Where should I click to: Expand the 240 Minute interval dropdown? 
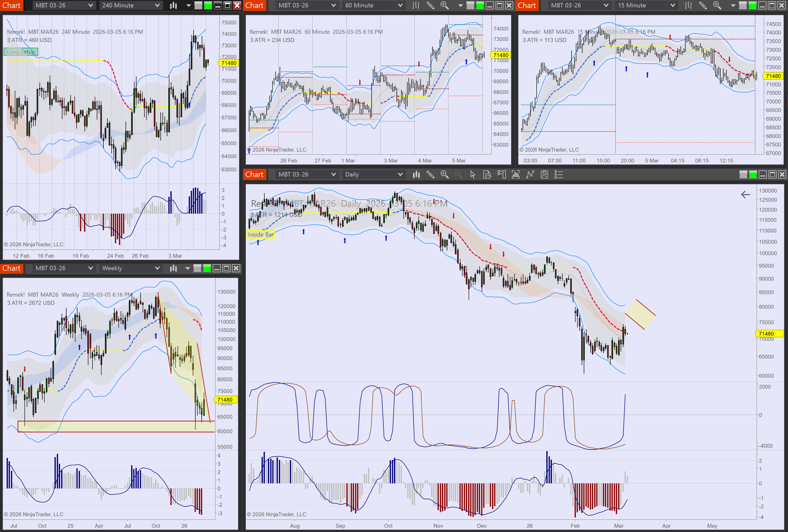tap(157, 5)
